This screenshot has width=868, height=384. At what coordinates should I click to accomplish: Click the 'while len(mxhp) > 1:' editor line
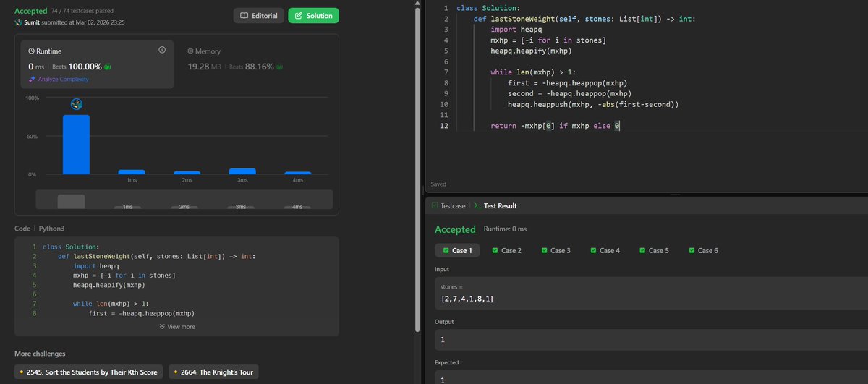[534, 72]
